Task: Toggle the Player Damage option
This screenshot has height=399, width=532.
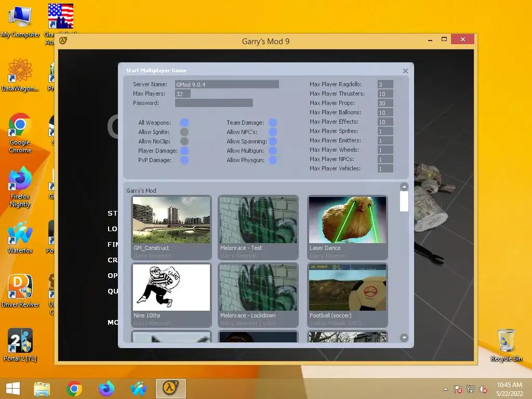Action: point(184,151)
